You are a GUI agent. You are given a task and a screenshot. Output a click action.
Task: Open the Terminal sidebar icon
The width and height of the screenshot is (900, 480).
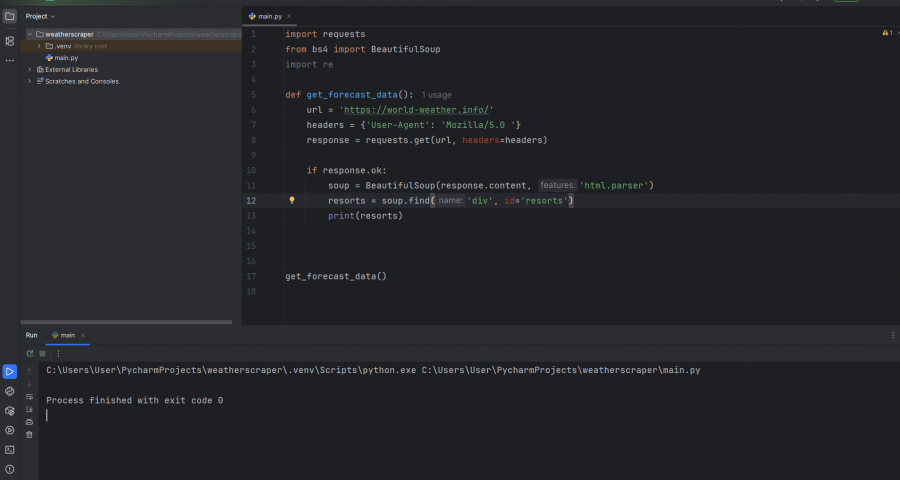point(10,450)
